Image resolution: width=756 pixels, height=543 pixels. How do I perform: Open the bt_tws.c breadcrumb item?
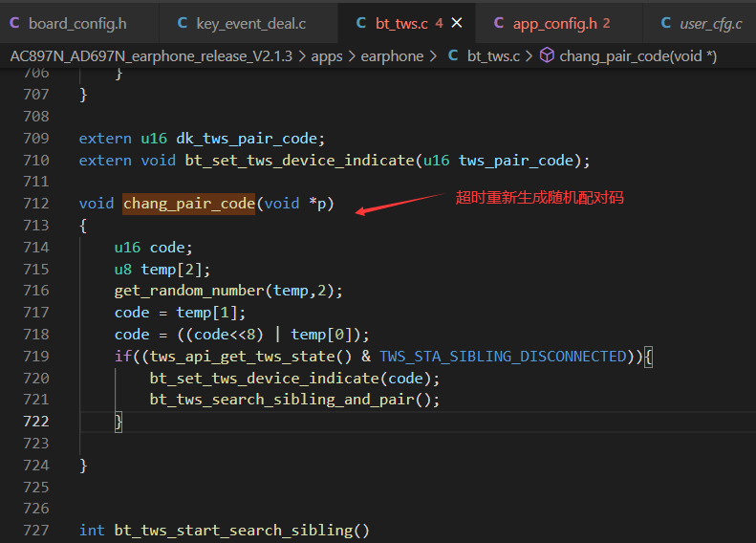[493, 56]
